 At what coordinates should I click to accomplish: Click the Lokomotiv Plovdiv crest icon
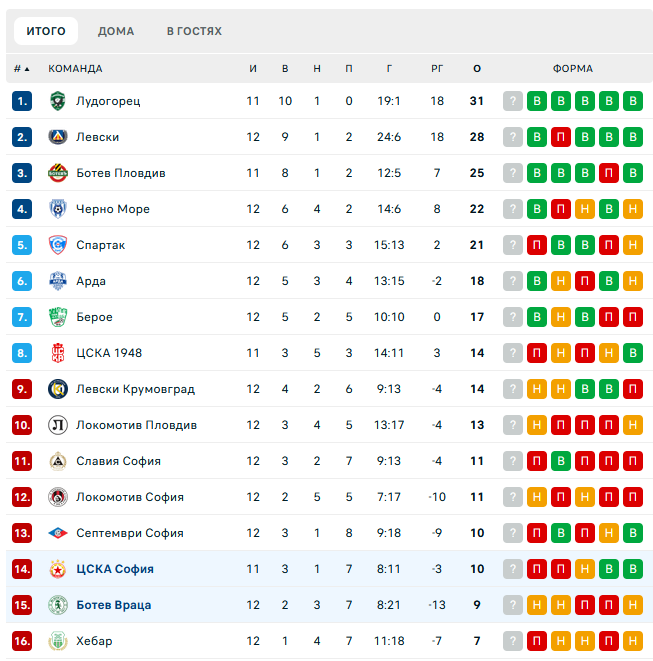pos(57,425)
